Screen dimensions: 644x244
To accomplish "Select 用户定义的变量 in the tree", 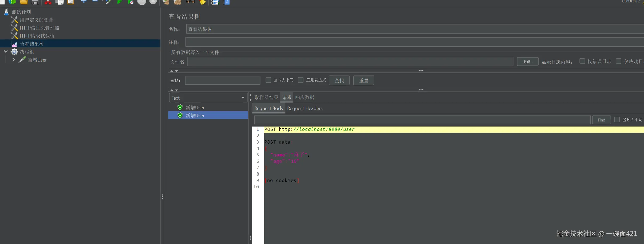I will click(37, 20).
